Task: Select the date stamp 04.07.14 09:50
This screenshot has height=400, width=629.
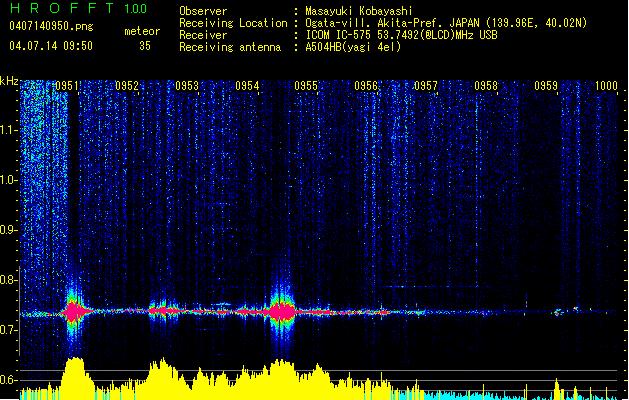Action: [x=51, y=46]
